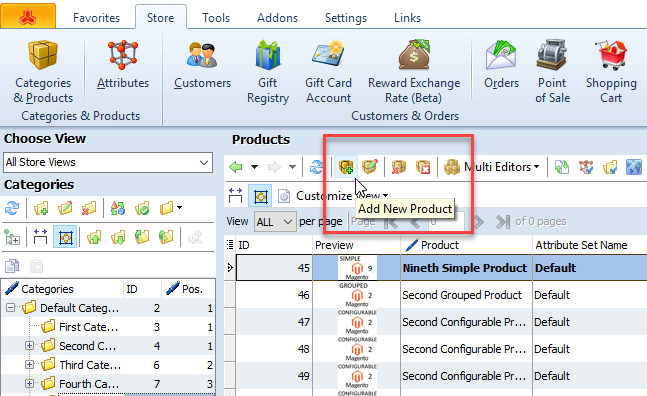The height and width of the screenshot is (396, 647).
Task: Delete category with red X folder icon
Action: (x=89, y=208)
